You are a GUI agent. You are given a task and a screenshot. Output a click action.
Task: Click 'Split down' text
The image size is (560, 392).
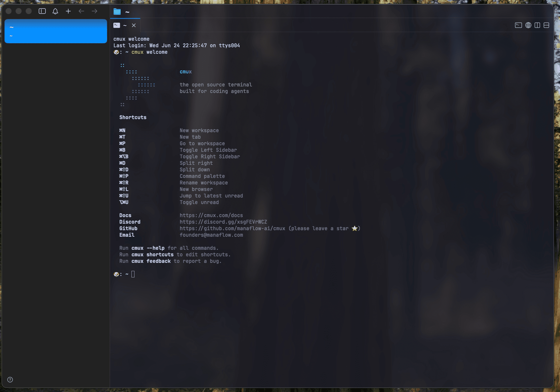tap(195, 170)
